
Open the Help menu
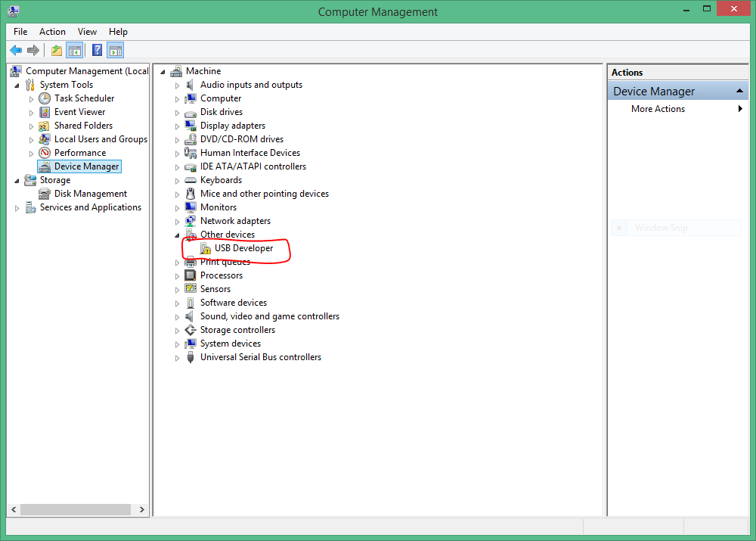118,32
